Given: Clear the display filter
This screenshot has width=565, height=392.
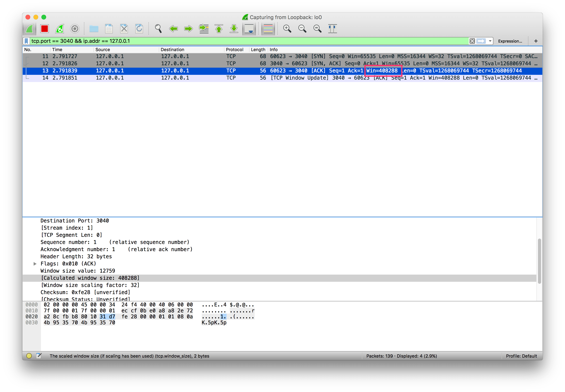Looking at the screenshot, I should click(472, 41).
